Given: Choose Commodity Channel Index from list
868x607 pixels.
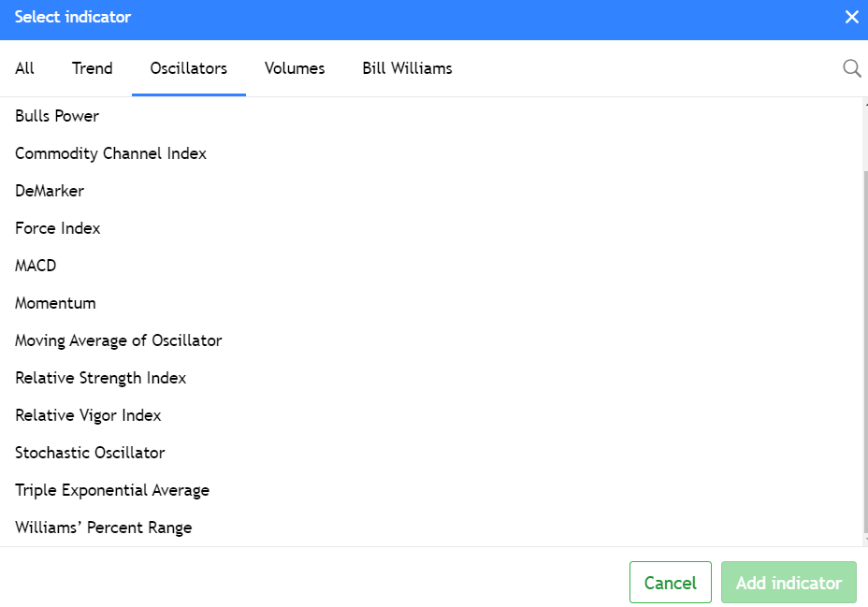Looking at the screenshot, I should click(110, 153).
